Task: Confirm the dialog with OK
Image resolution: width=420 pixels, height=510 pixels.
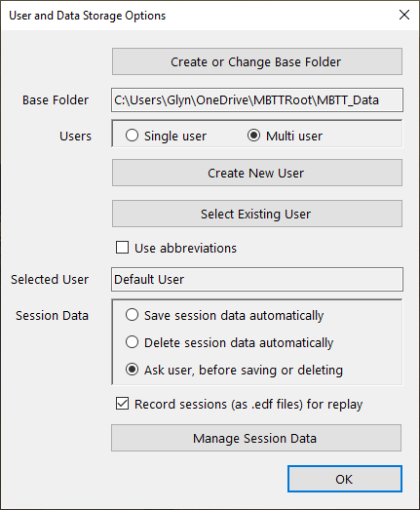Action: pyautogui.click(x=345, y=479)
